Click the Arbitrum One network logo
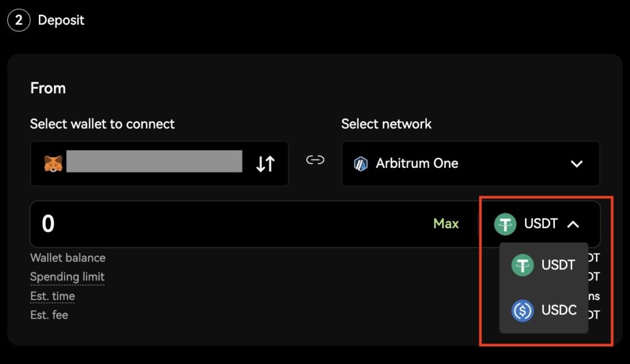 point(361,164)
